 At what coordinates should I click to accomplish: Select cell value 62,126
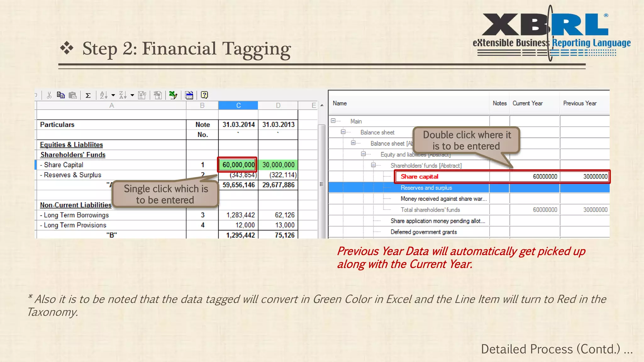coord(278,215)
